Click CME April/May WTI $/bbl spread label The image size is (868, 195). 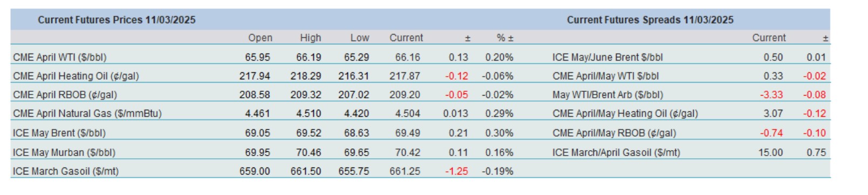[x=605, y=76]
